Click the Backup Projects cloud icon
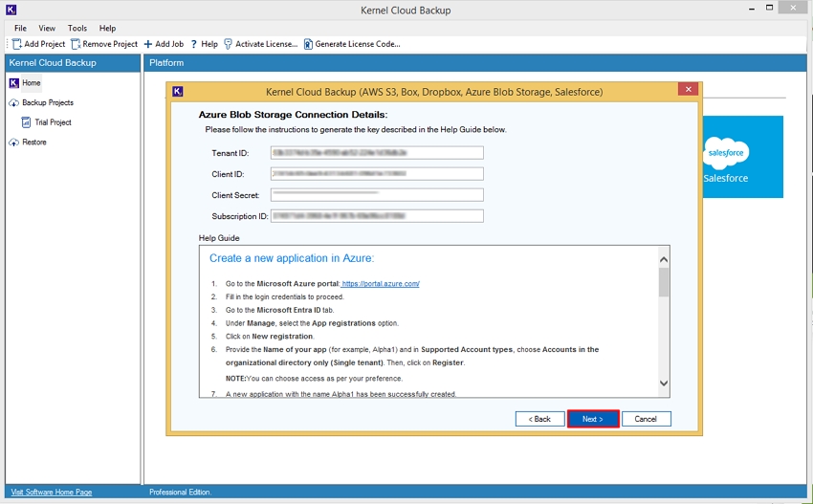 pyautogui.click(x=14, y=102)
